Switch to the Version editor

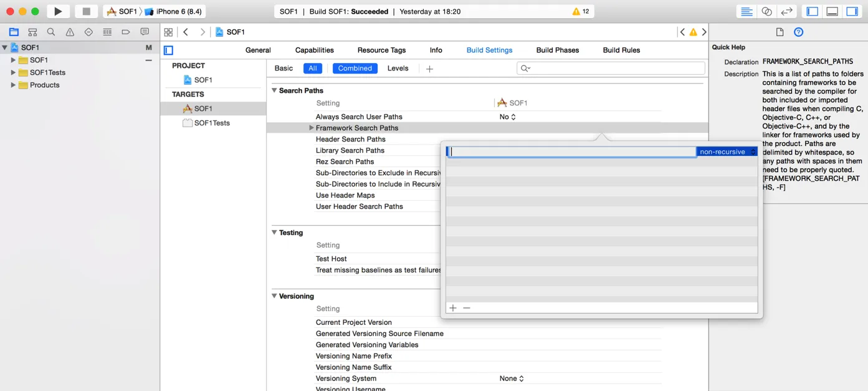point(787,11)
